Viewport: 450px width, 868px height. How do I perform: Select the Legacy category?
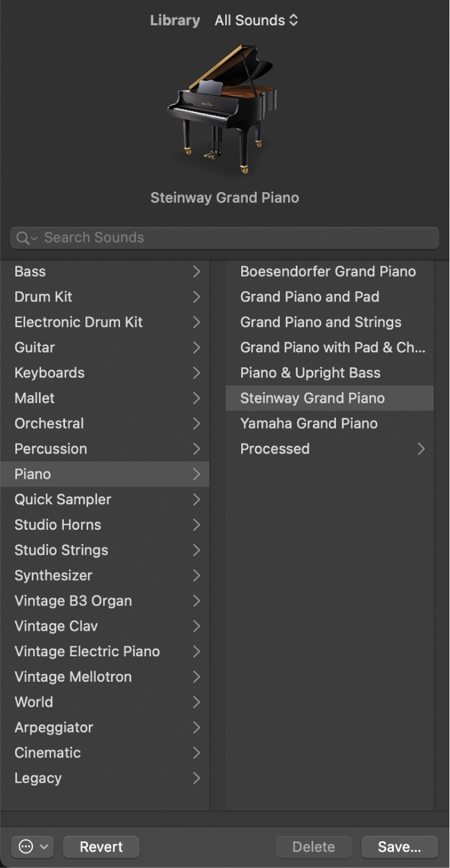pos(105,779)
